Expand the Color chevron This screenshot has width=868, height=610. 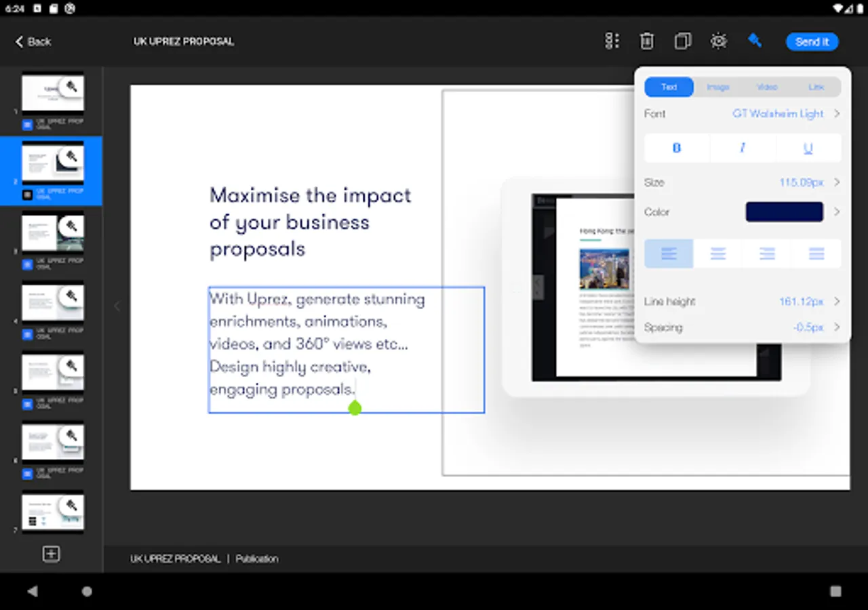tap(837, 211)
